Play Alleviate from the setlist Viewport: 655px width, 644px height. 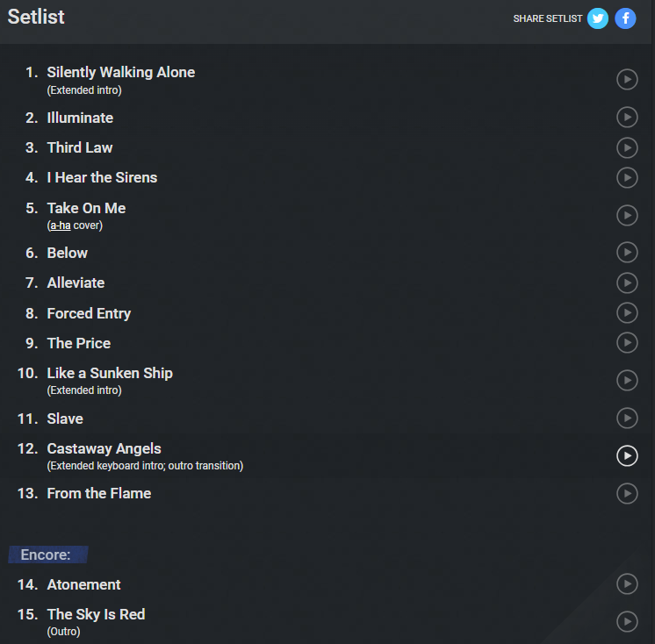point(627,283)
